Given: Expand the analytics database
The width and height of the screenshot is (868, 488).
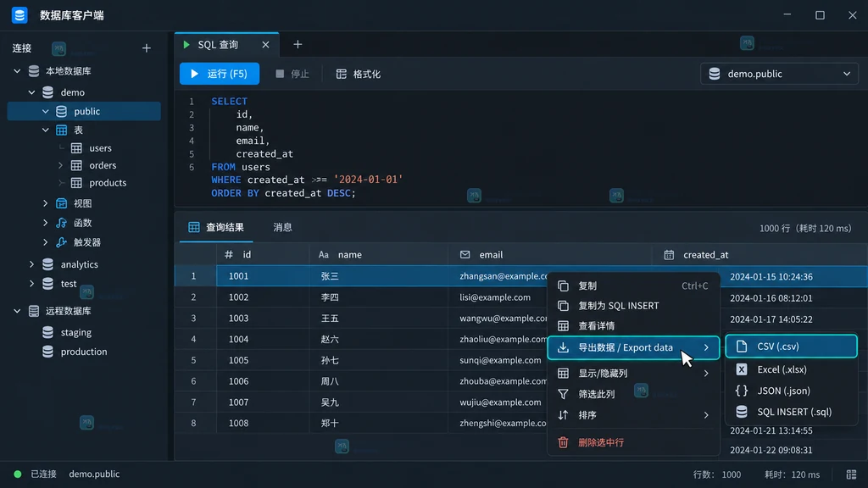Looking at the screenshot, I should point(31,264).
